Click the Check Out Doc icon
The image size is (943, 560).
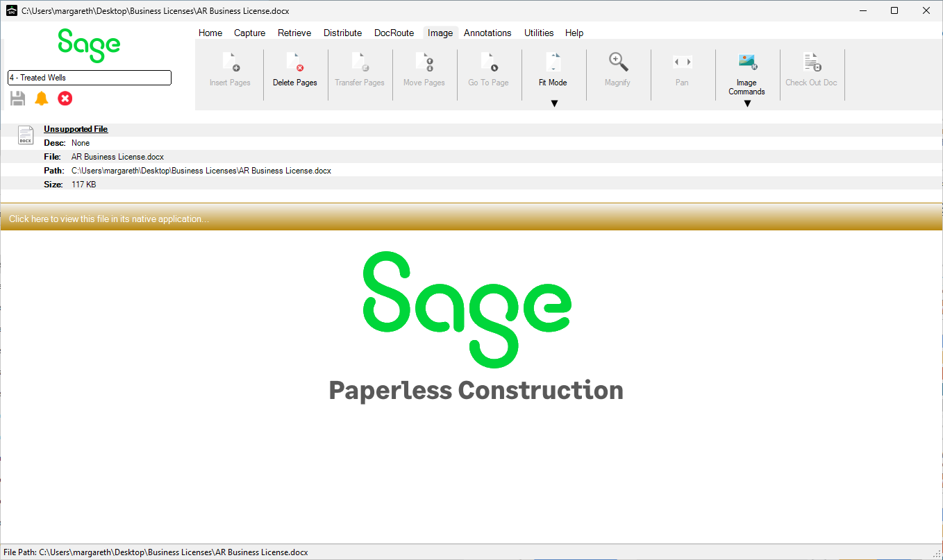tap(812, 62)
